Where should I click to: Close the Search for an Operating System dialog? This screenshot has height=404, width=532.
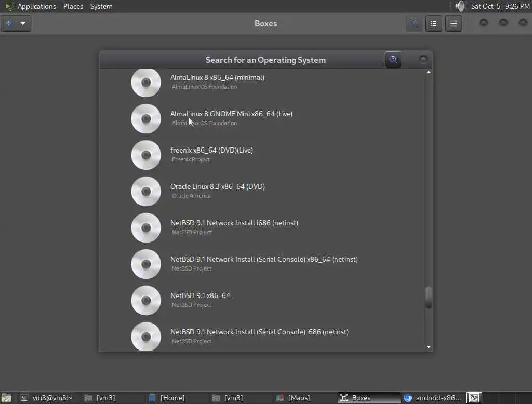423,60
